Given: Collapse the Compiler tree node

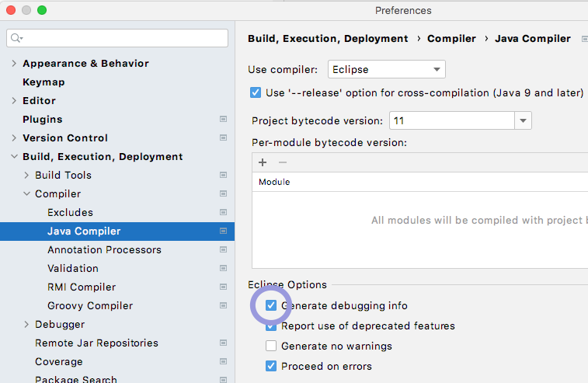Looking at the screenshot, I should (26, 194).
